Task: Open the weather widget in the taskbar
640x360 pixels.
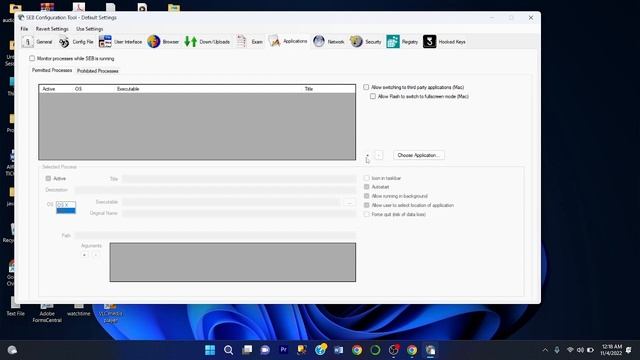Action: click(12, 350)
